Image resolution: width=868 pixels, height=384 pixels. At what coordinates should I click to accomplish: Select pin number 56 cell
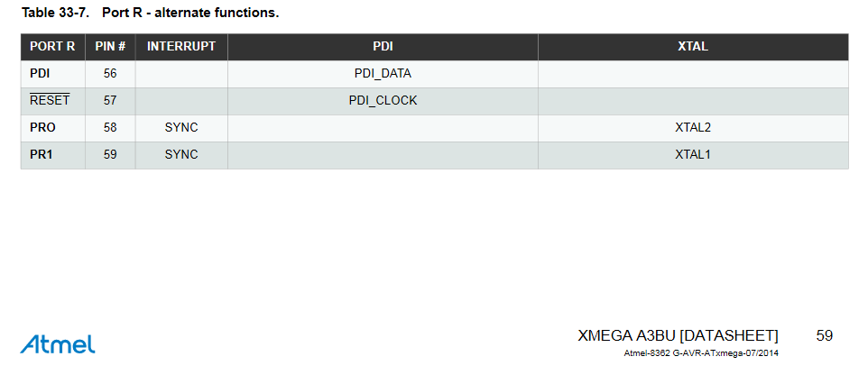click(110, 74)
